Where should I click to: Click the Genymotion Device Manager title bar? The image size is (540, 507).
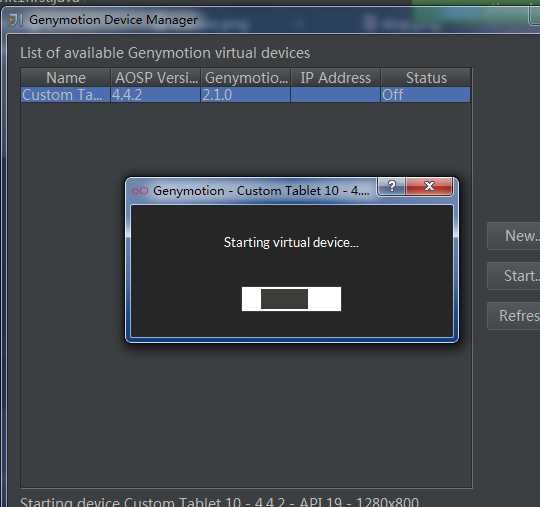(x=269, y=20)
